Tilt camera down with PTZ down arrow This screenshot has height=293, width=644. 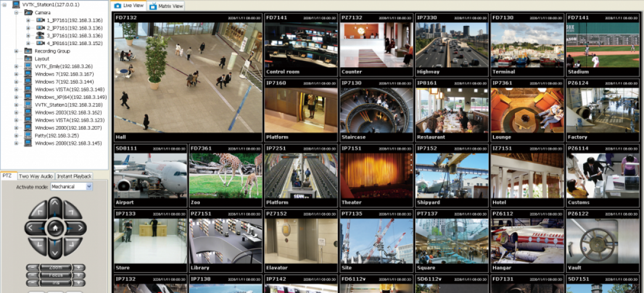(x=55, y=248)
